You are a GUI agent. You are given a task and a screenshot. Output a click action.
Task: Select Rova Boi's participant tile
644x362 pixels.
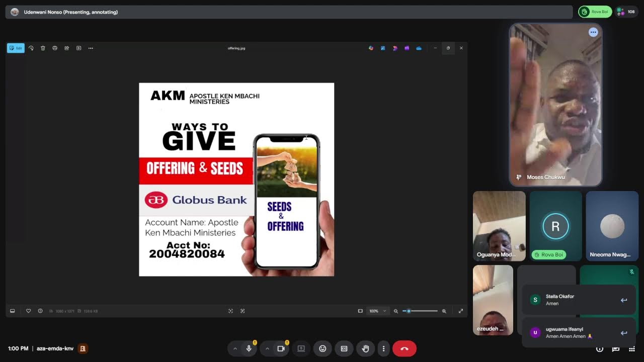[555, 226]
